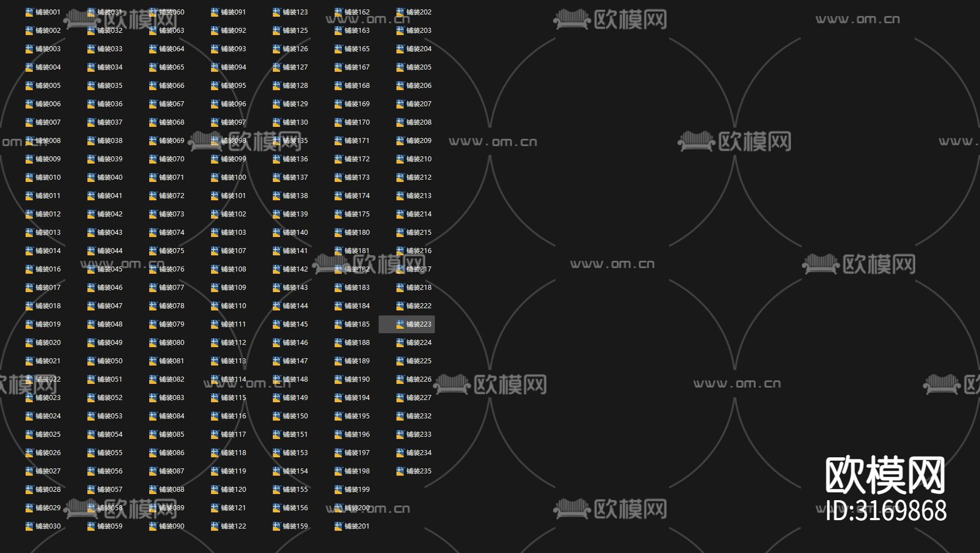Choose the icon beside 铺装030
The image size is (980, 553).
pos(29,526)
